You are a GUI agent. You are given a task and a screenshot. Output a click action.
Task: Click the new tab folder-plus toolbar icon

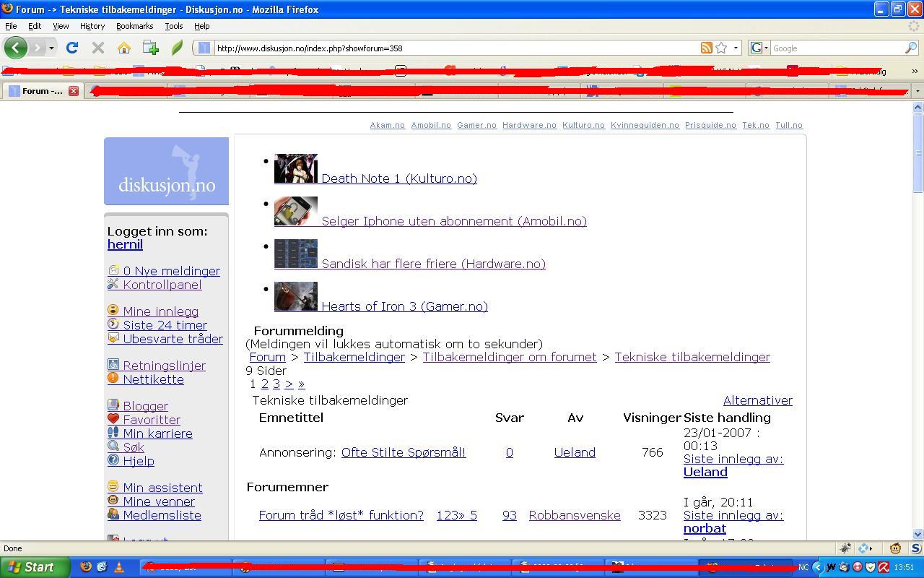(151, 48)
